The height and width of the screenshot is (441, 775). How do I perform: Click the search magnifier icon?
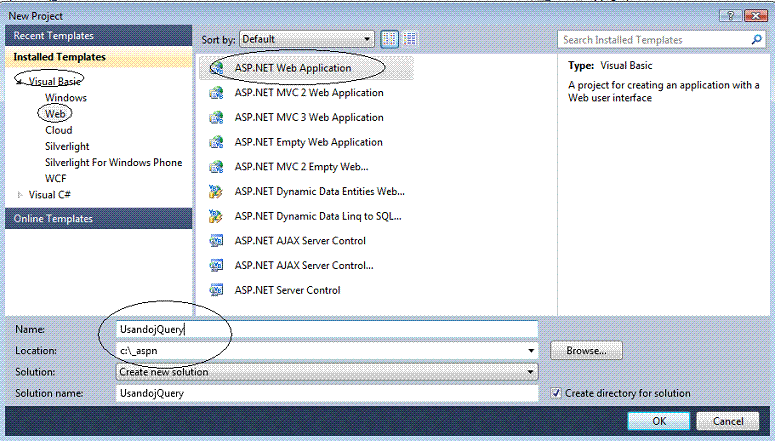756,40
